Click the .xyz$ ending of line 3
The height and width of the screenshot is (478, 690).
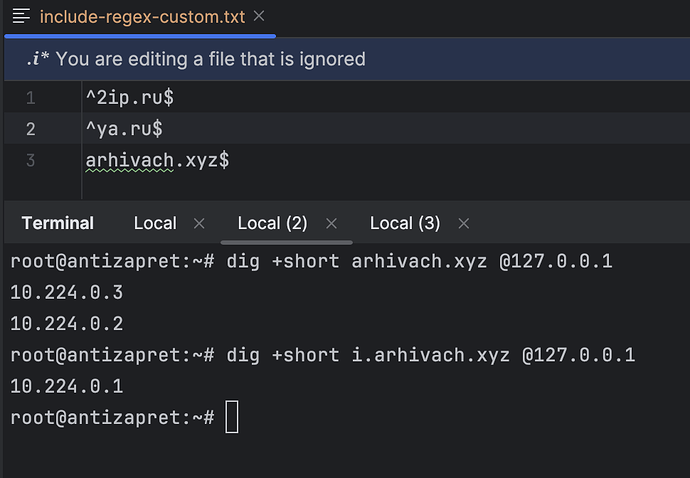coord(202,160)
